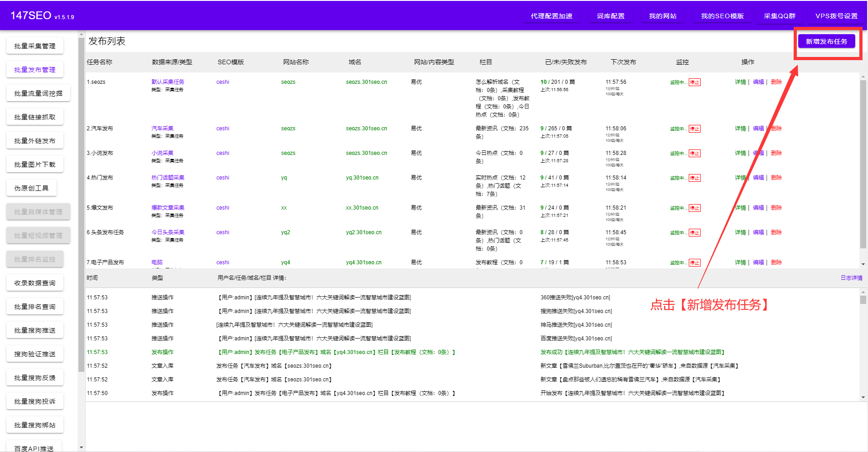Stop monitoring for task 7.电子产品发布
This screenshot has height=452, width=868.
pos(694,263)
